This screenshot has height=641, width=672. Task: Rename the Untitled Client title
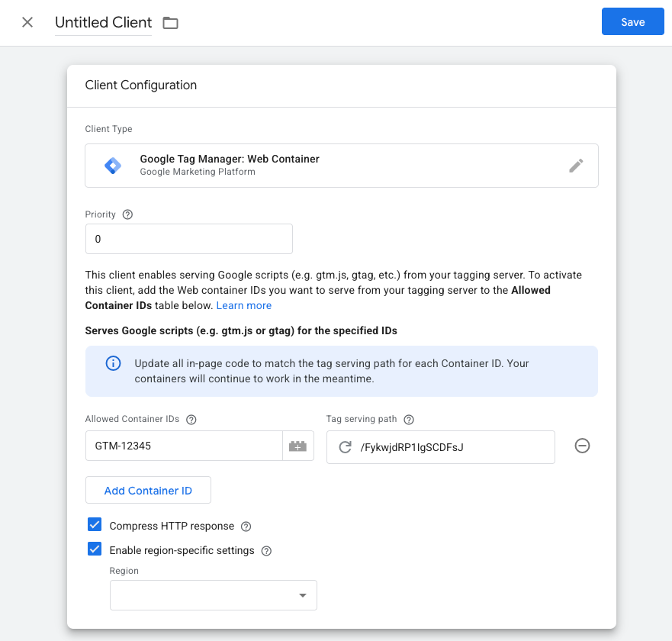pyautogui.click(x=103, y=22)
